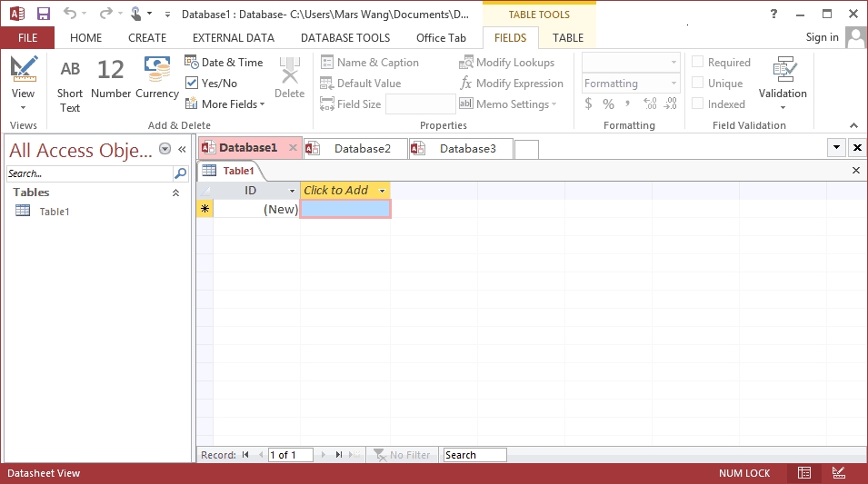Click the Save icon in quick access toolbar
Image resolution: width=868 pixels, height=484 pixels.
tap(44, 14)
